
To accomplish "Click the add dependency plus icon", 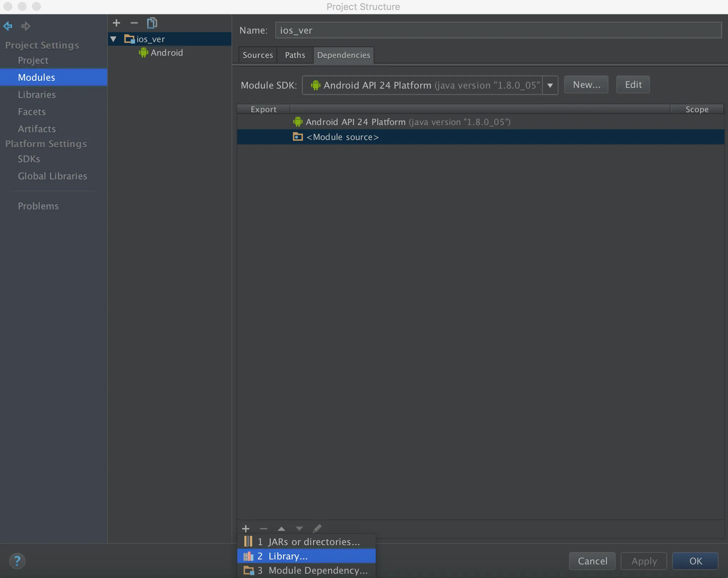I will [246, 528].
